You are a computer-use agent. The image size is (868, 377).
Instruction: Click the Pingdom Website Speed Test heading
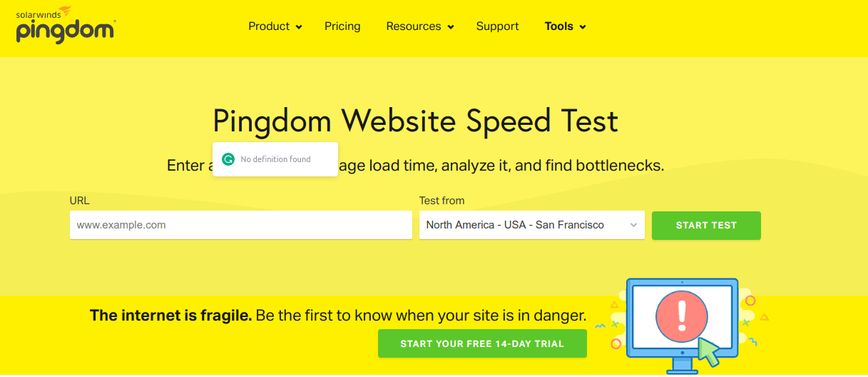(x=415, y=121)
